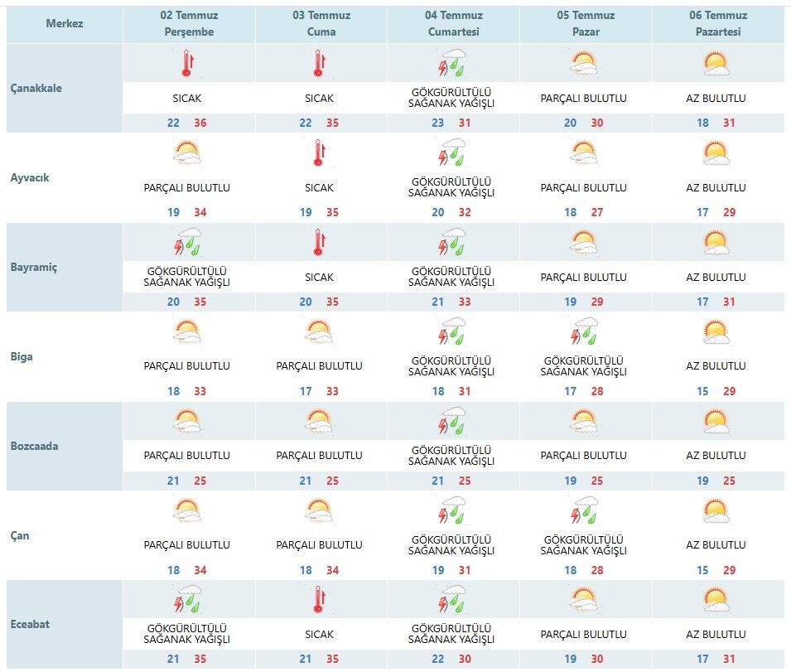Screen dimensions: 791x672
Task: Click Bozcaada sunny icon for 06 Temmuz
Action: (716, 421)
